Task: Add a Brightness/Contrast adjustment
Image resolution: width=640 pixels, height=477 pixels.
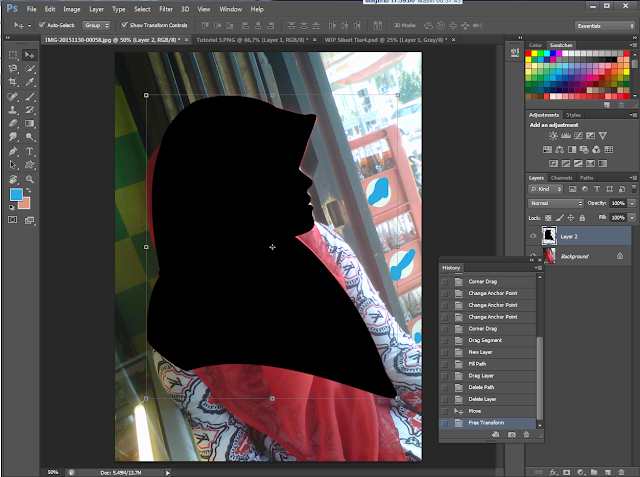Action: (553, 136)
